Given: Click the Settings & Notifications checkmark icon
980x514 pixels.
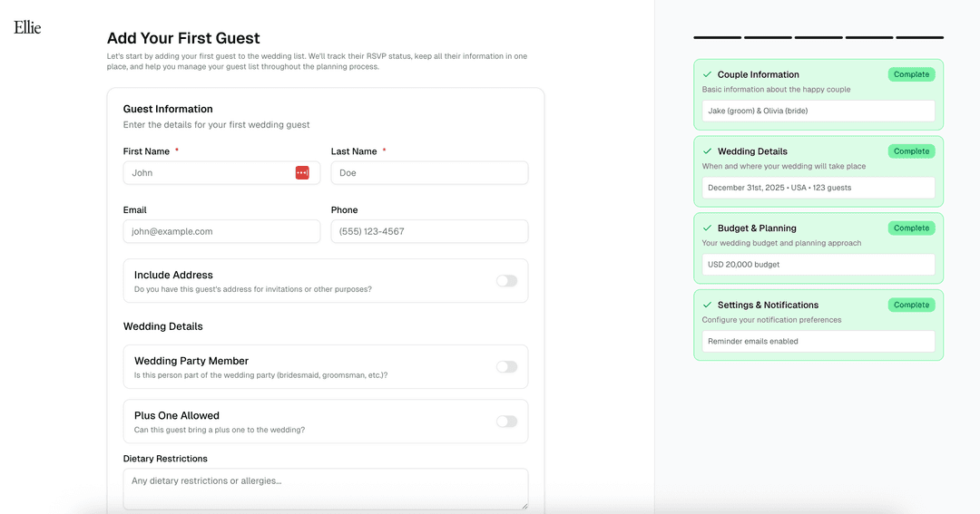Looking at the screenshot, I should [x=707, y=305].
